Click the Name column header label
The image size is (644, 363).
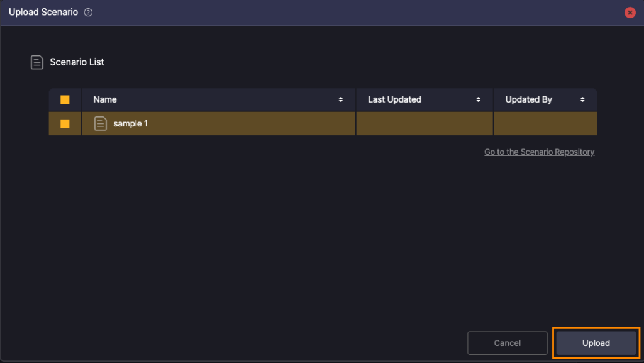[x=105, y=99]
